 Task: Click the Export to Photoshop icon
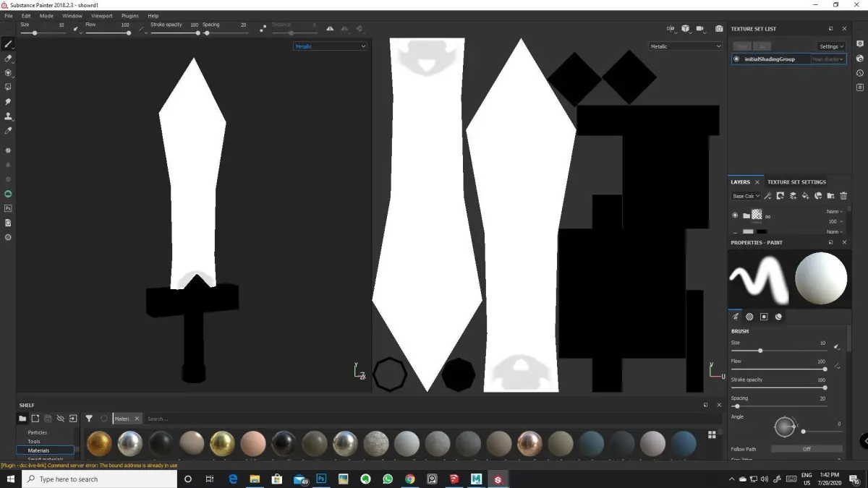click(x=8, y=208)
